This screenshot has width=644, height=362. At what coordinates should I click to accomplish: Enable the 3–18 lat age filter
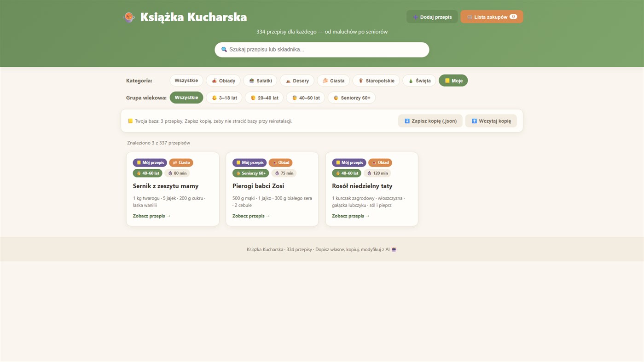point(224,98)
